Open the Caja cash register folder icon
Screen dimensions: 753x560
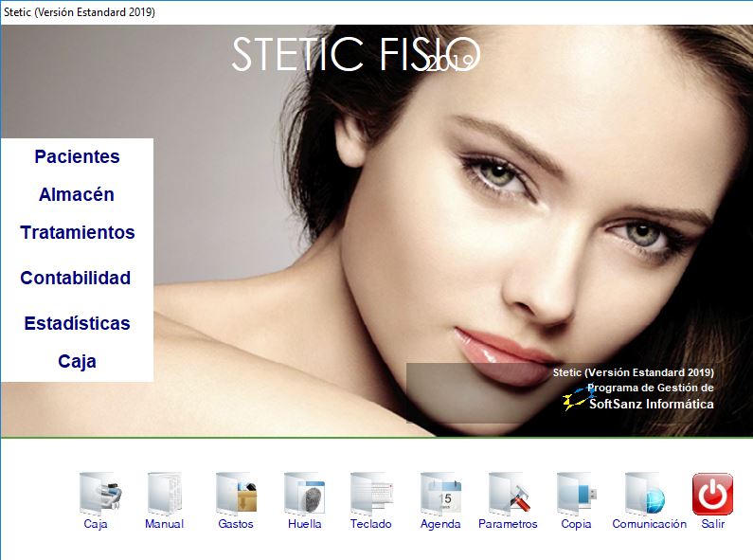click(96, 494)
